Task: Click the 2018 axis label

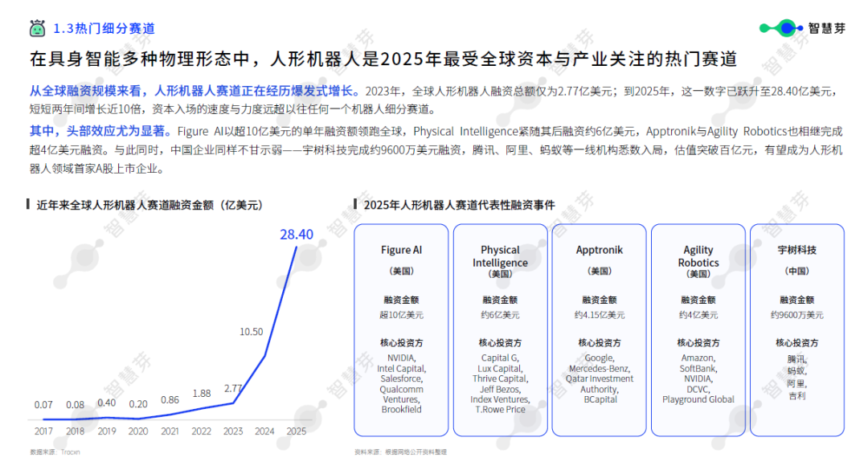Action: [x=76, y=431]
